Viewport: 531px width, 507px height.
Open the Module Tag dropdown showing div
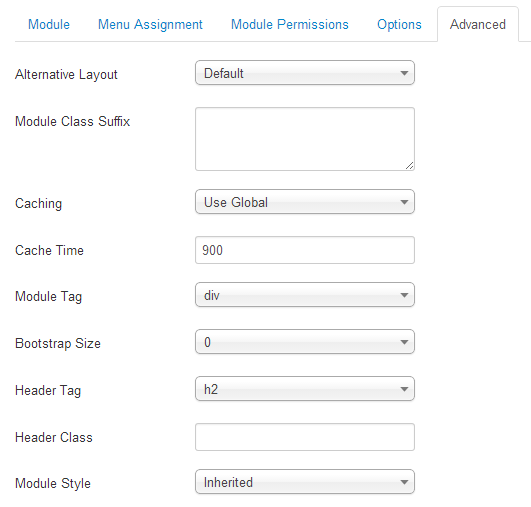305,295
